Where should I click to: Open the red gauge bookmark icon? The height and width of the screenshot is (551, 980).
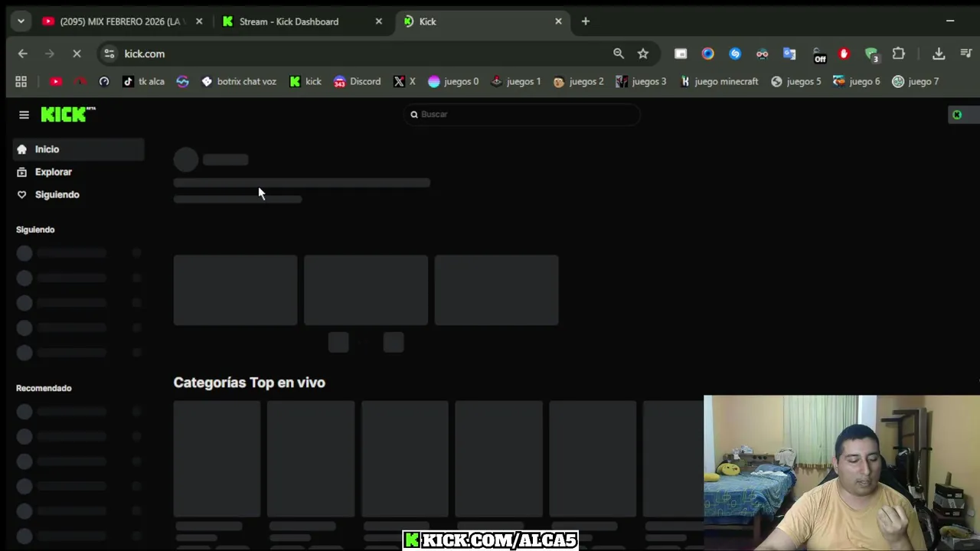(x=80, y=81)
